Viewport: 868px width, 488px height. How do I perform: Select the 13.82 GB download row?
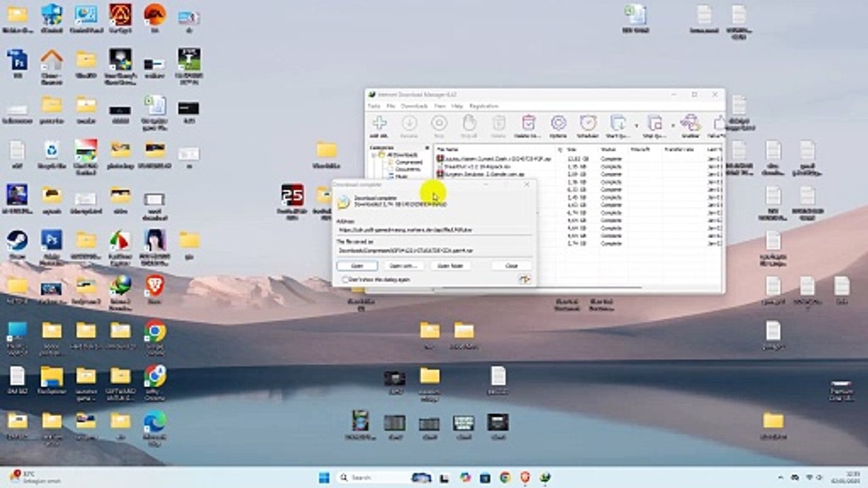(x=578, y=158)
